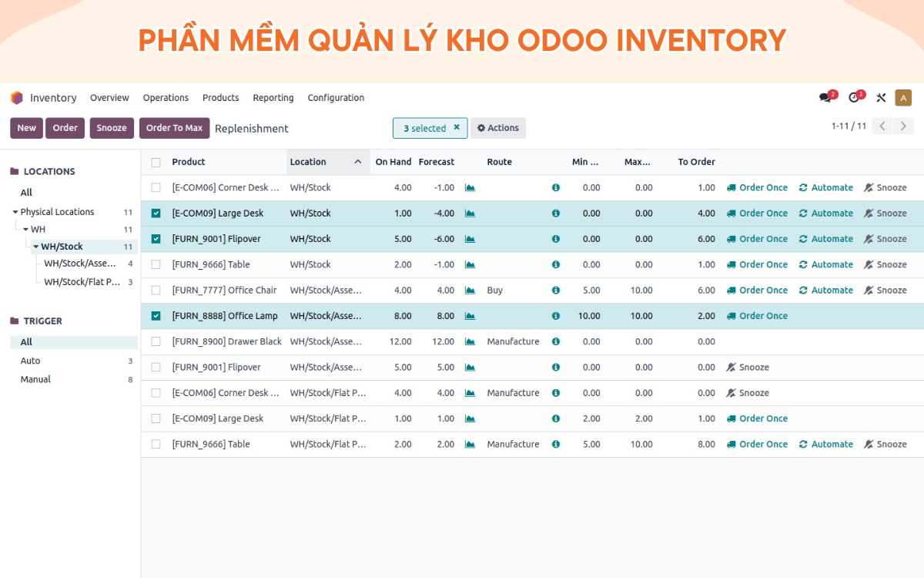The width and height of the screenshot is (924, 578).
Task: Order Once for Large Desk Flat P row
Action: 757,418
